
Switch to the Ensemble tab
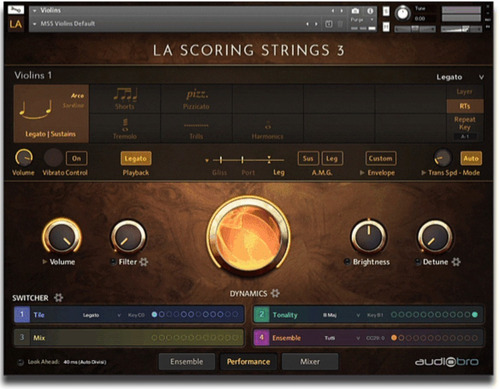pyautogui.click(x=187, y=362)
